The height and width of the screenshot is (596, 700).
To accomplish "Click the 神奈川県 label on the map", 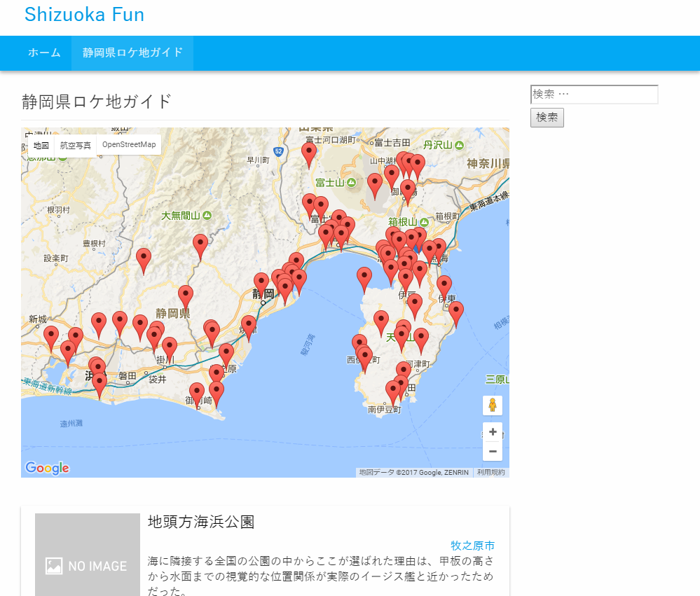I will point(488,164).
